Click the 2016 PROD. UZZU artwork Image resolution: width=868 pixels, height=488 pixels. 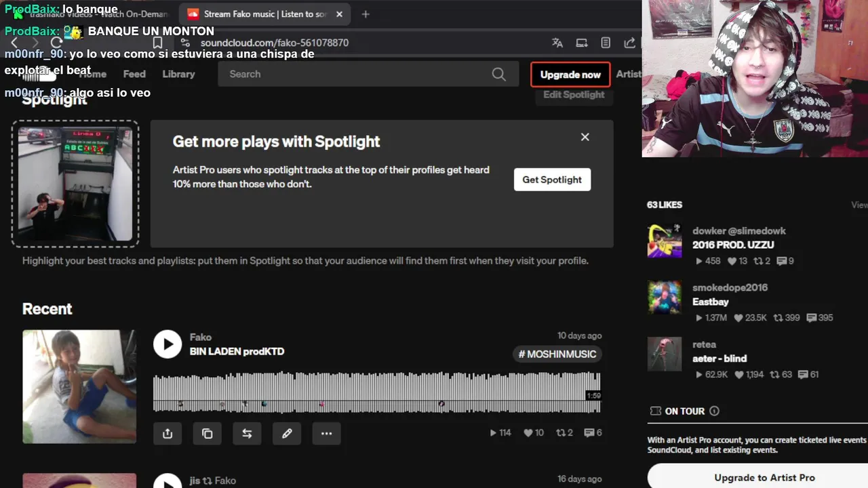pyautogui.click(x=665, y=241)
